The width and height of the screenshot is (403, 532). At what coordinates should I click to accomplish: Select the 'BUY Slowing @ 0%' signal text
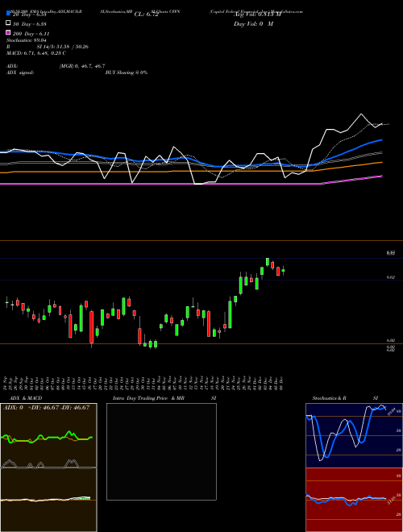tap(127, 73)
